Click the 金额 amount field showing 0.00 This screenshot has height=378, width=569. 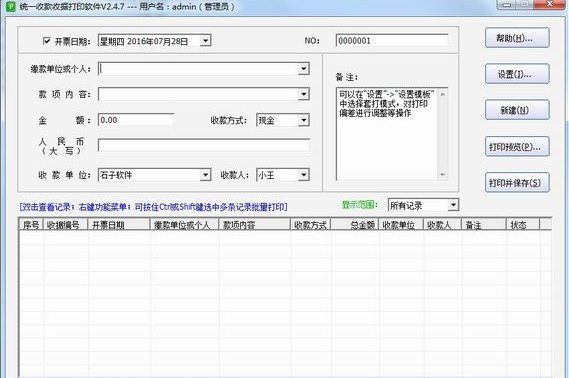point(136,120)
